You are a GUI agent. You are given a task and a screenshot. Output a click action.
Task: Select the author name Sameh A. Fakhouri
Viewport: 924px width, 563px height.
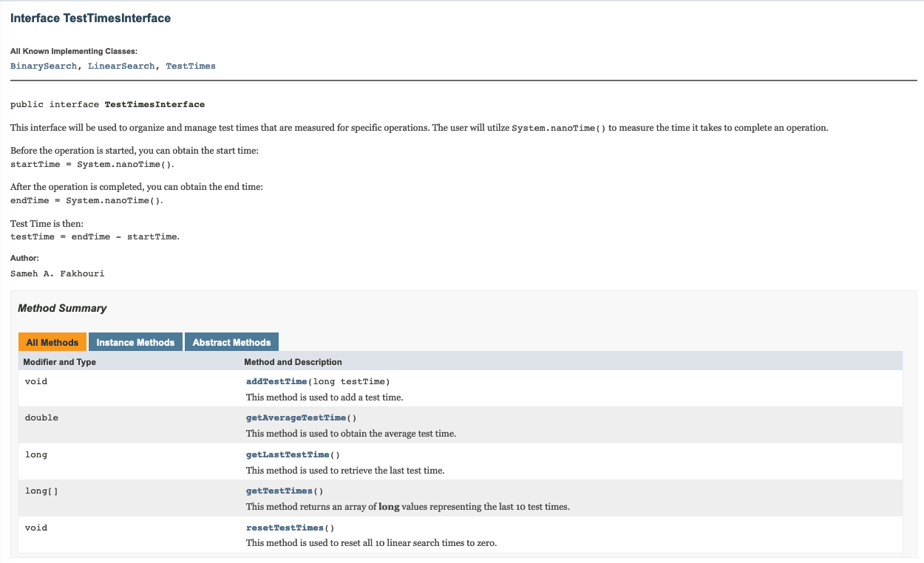coord(57,273)
